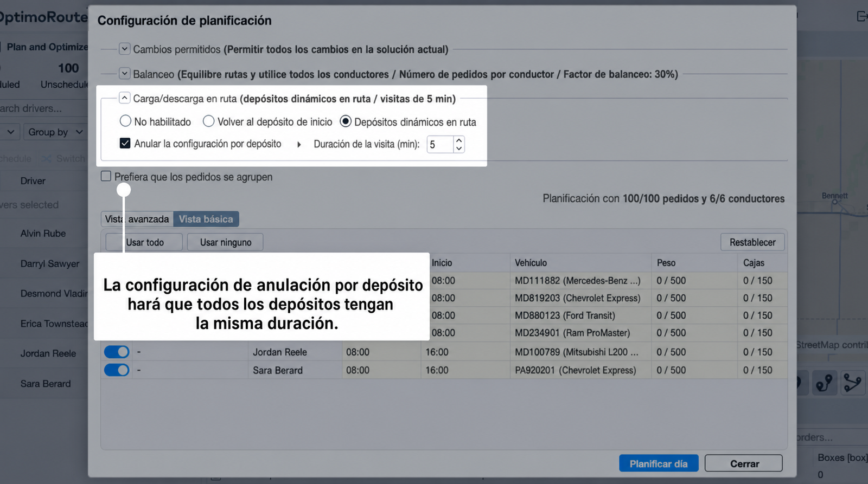Switch to the Vista básica tab

pyautogui.click(x=206, y=219)
